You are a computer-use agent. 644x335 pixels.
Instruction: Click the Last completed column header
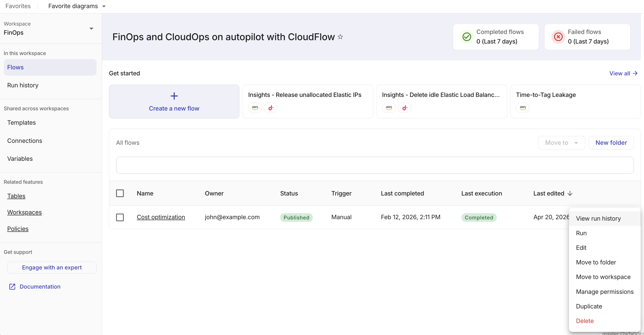(x=402, y=193)
